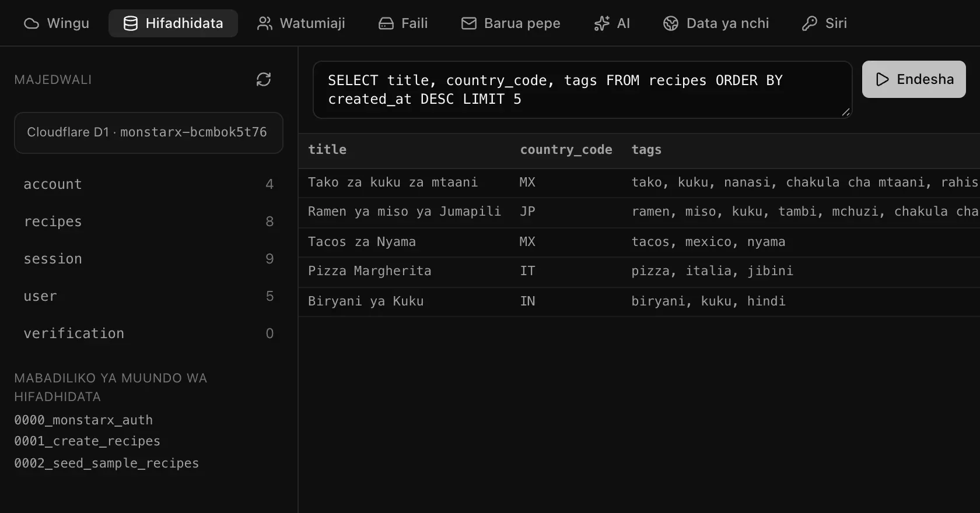Select migration 0000_monstarx_auth

coord(83,420)
